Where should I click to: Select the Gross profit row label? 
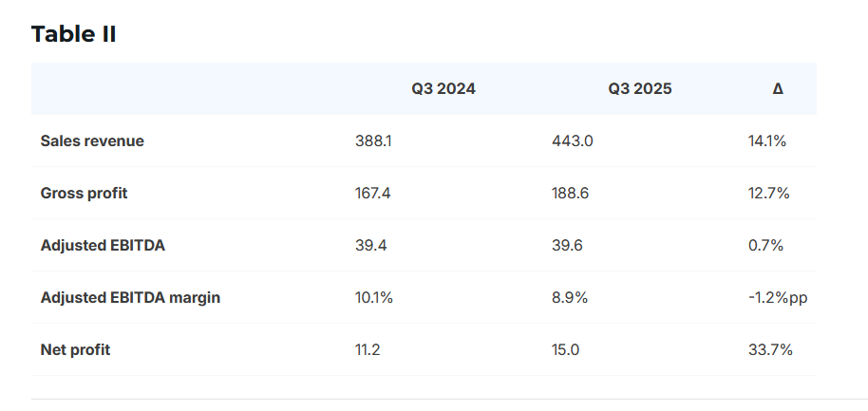click(x=84, y=194)
